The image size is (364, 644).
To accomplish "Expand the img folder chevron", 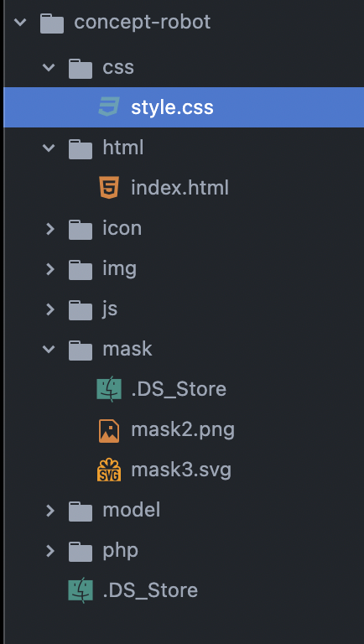I will (50, 268).
